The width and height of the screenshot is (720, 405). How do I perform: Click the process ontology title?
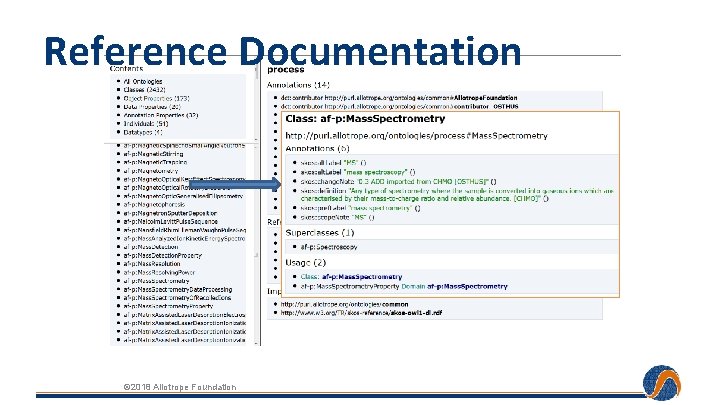tap(286, 70)
